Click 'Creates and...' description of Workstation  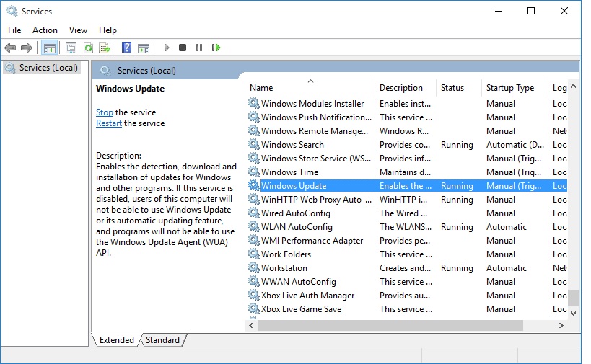(x=405, y=267)
